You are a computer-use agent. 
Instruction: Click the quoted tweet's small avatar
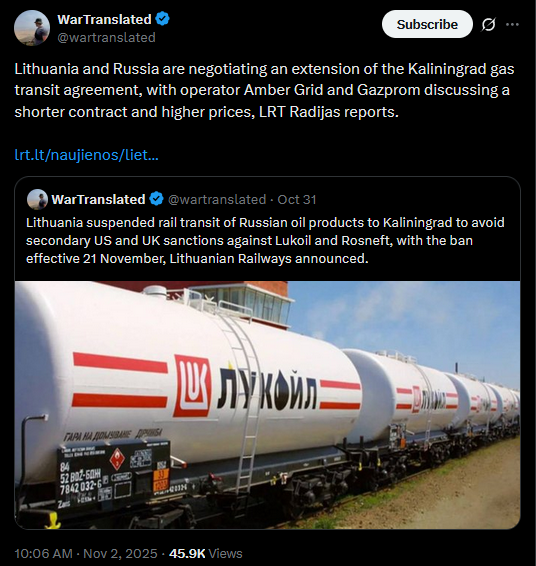(x=37, y=199)
